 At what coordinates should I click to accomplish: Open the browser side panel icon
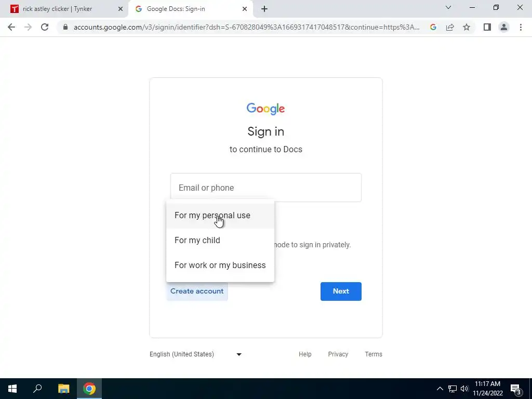[x=487, y=27]
